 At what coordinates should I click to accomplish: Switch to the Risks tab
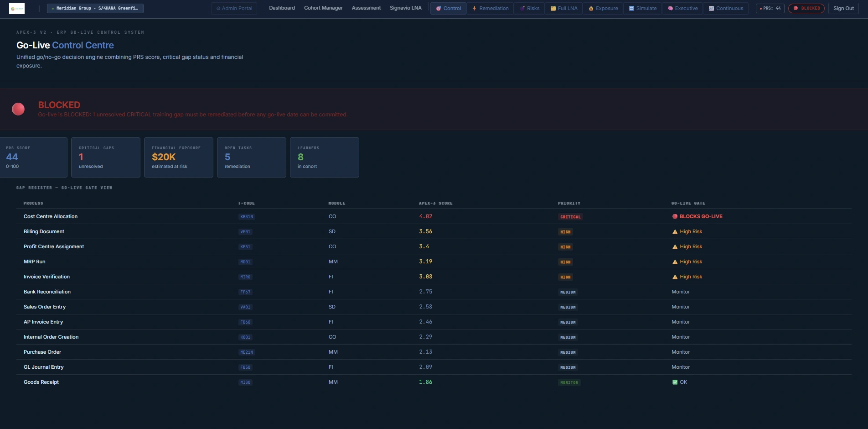point(530,8)
